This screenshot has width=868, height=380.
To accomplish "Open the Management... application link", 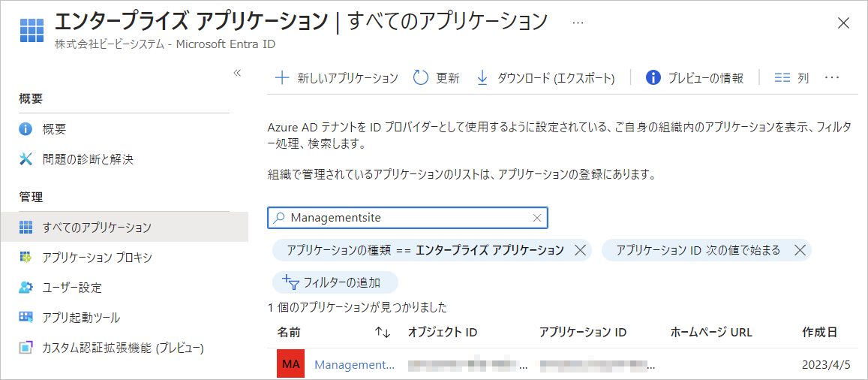I will click(354, 365).
